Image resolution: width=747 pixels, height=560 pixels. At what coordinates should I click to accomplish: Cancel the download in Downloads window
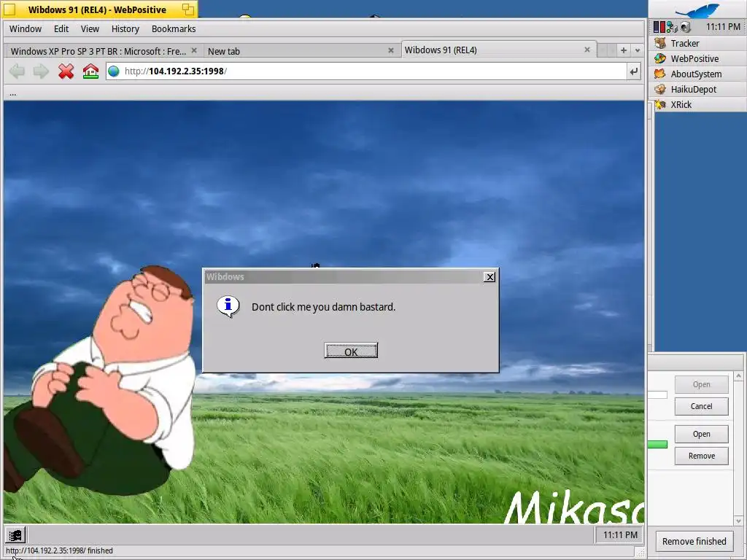pyautogui.click(x=701, y=406)
